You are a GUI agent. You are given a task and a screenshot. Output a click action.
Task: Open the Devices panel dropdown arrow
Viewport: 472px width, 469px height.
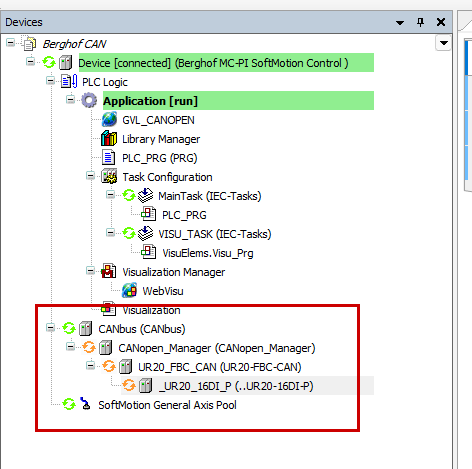pyautogui.click(x=400, y=23)
